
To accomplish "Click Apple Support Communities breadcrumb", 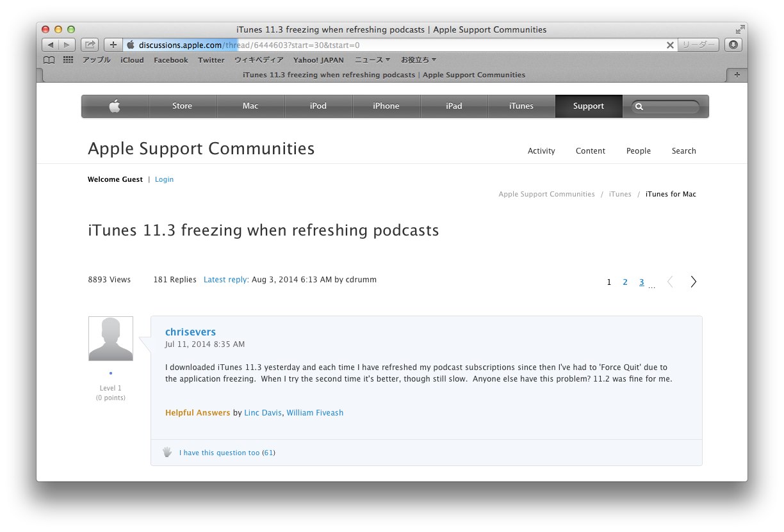I will click(546, 194).
